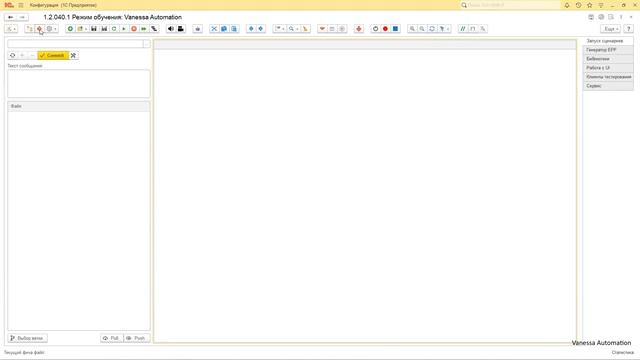This screenshot has width=640, height=360.
Task: Open the hamburger main menu icon
Action: [x=21, y=5]
